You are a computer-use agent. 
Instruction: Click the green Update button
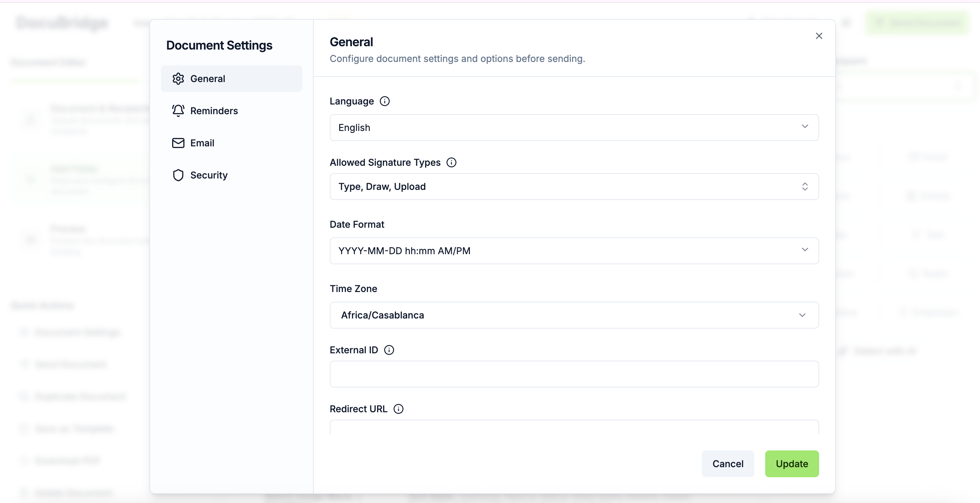[792, 464]
